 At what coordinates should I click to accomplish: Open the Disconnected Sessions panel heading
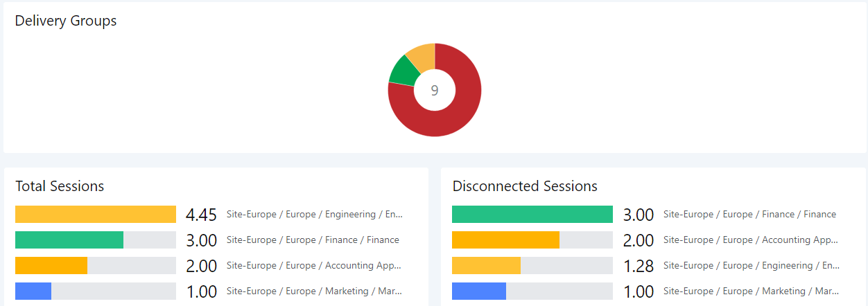525,186
